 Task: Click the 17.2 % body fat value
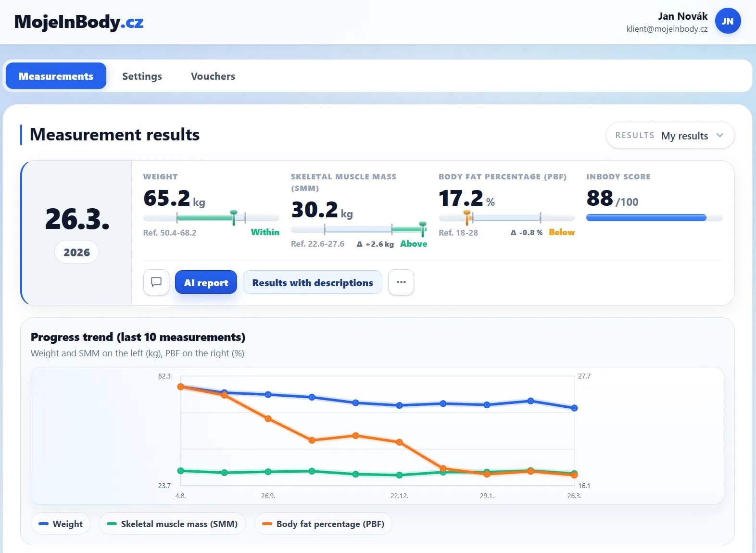click(466, 198)
